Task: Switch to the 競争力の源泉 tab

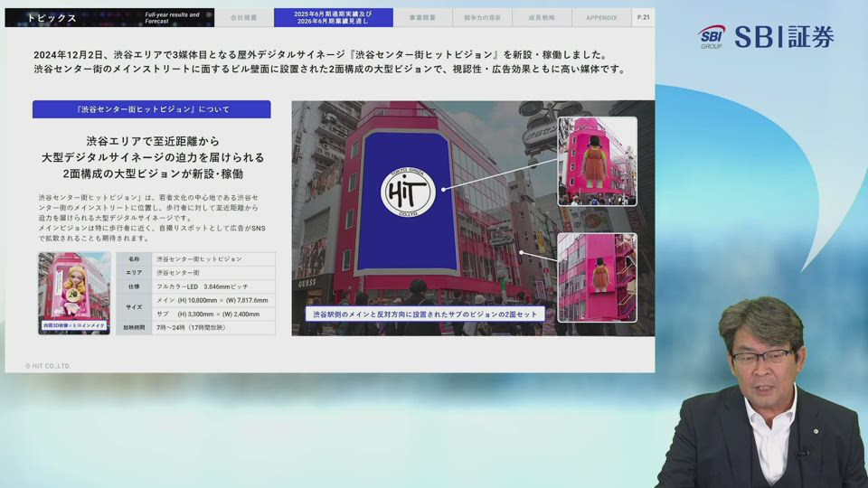Action: click(482, 17)
